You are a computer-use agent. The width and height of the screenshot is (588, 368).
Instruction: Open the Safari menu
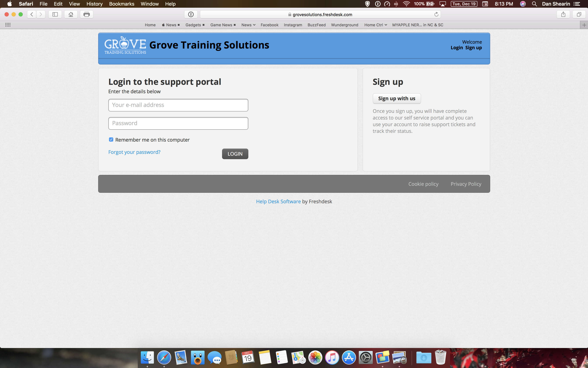click(26, 4)
